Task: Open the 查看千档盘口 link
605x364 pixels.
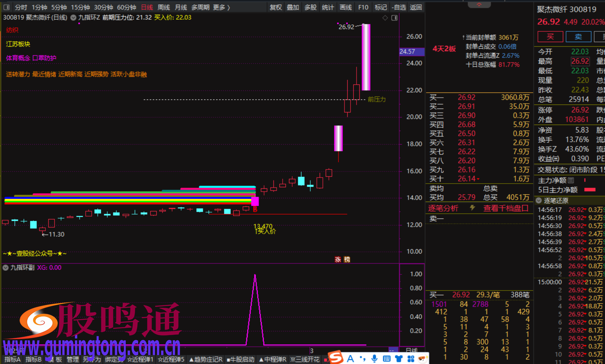Action: [505, 208]
